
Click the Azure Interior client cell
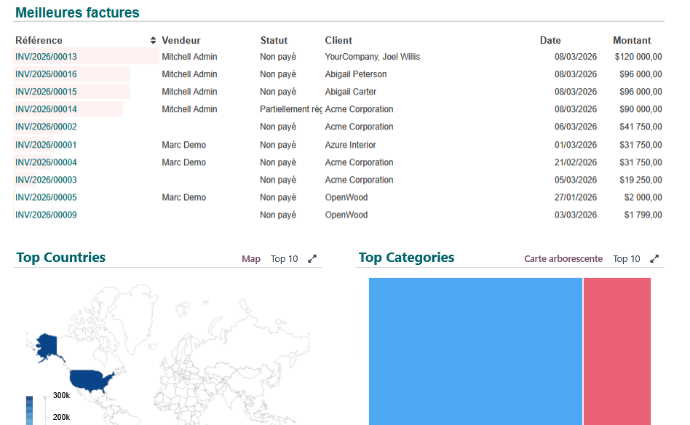pyautogui.click(x=350, y=145)
